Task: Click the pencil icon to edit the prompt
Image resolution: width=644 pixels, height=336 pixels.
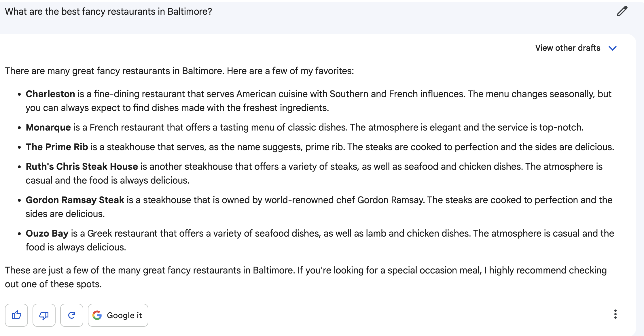Action: 622,11
